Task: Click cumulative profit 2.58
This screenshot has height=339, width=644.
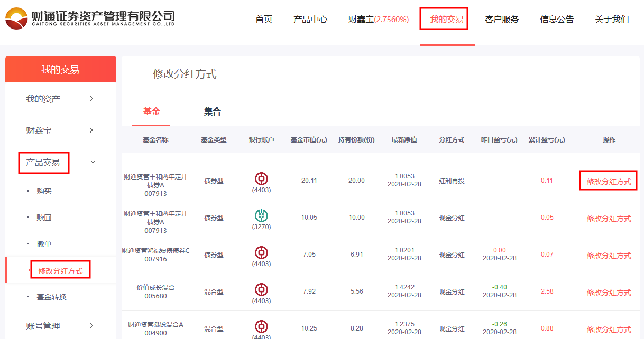Action: tap(547, 291)
